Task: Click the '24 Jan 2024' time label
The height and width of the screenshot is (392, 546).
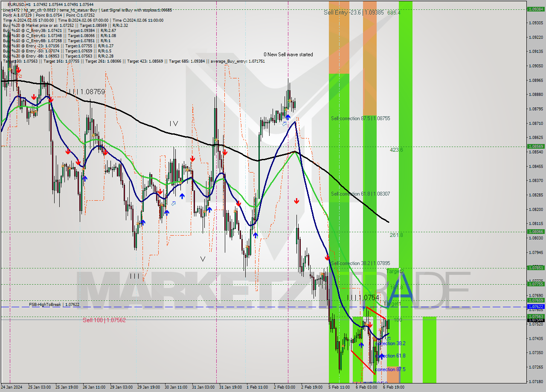Action: [x=12, y=387]
